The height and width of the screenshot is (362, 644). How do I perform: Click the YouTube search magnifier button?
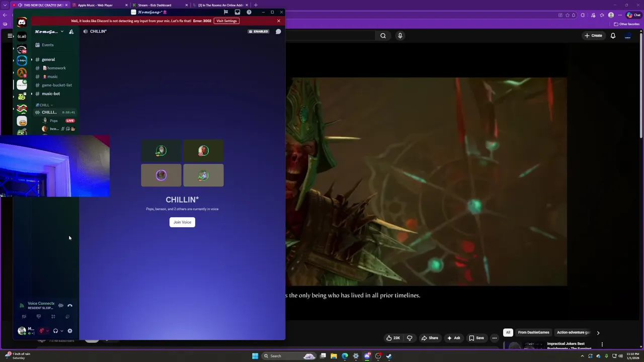click(x=383, y=36)
